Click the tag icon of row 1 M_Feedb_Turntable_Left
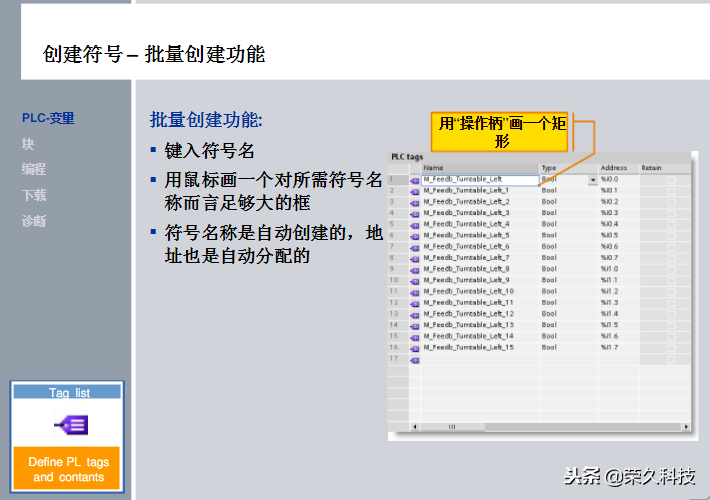The width and height of the screenshot is (710, 500). 415,181
